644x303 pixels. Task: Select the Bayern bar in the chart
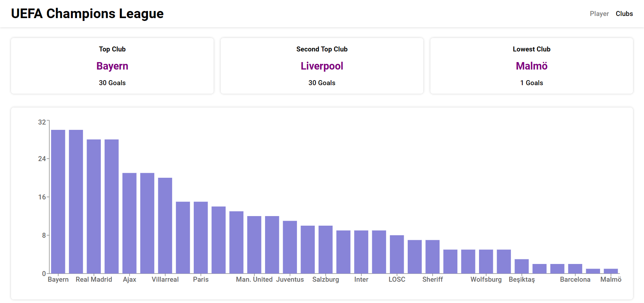(x=58, y=202)
